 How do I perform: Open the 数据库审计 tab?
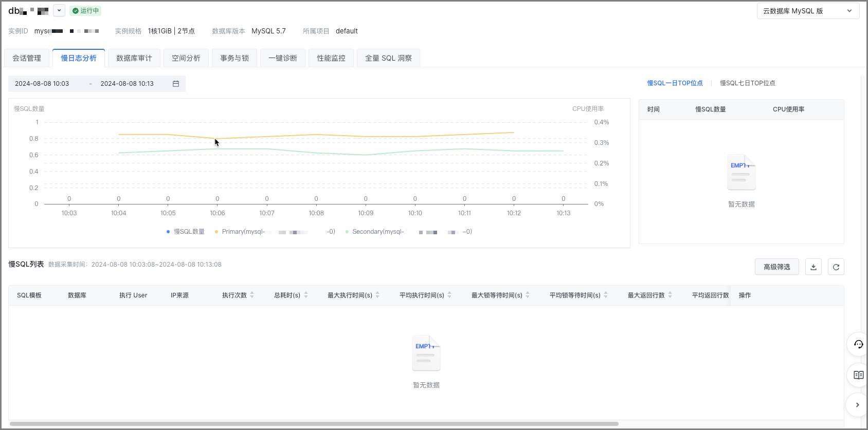134,58
